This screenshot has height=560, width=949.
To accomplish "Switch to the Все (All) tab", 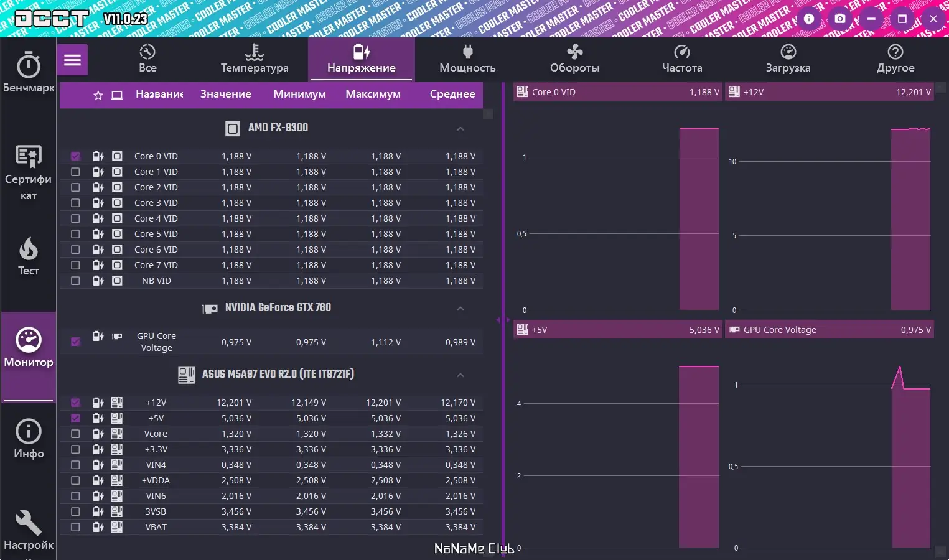I will tap(147, 59).
